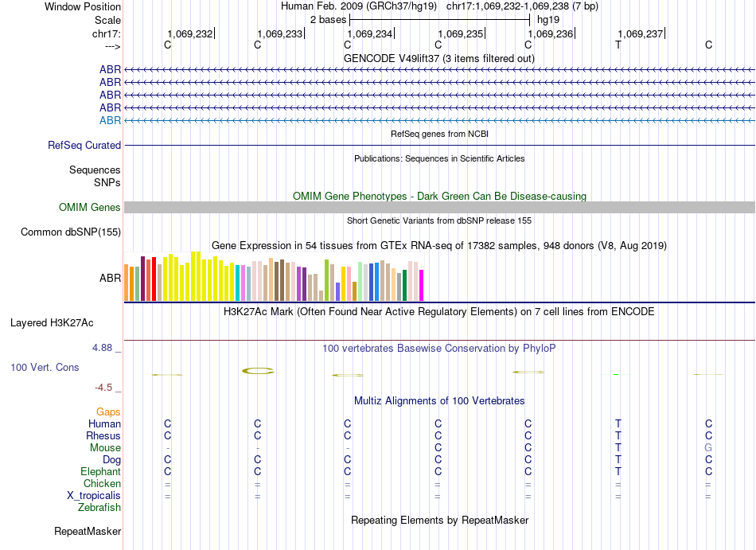Click the gray G base in Mouse row
The image size is (756, 550).
[x=708, y=448]
